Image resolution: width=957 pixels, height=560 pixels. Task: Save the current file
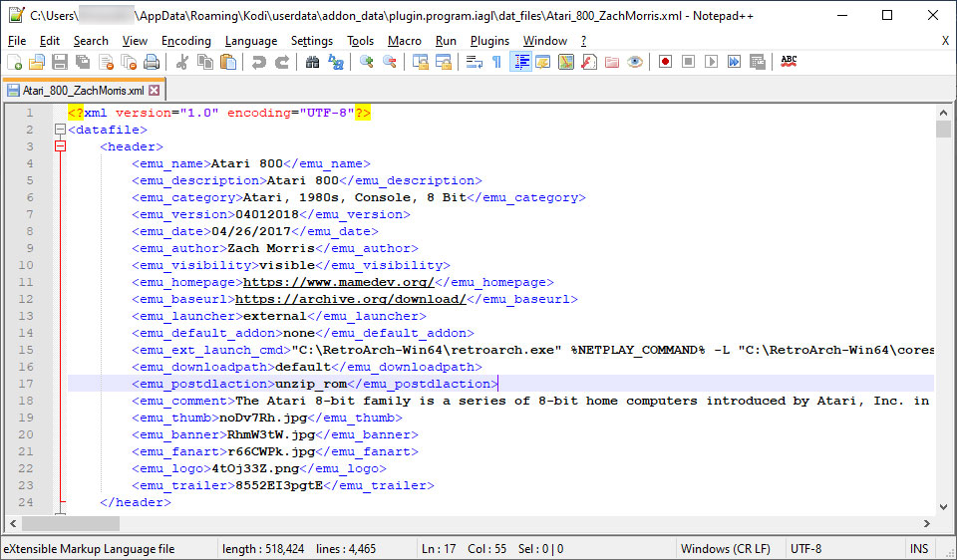click(59, 62)
